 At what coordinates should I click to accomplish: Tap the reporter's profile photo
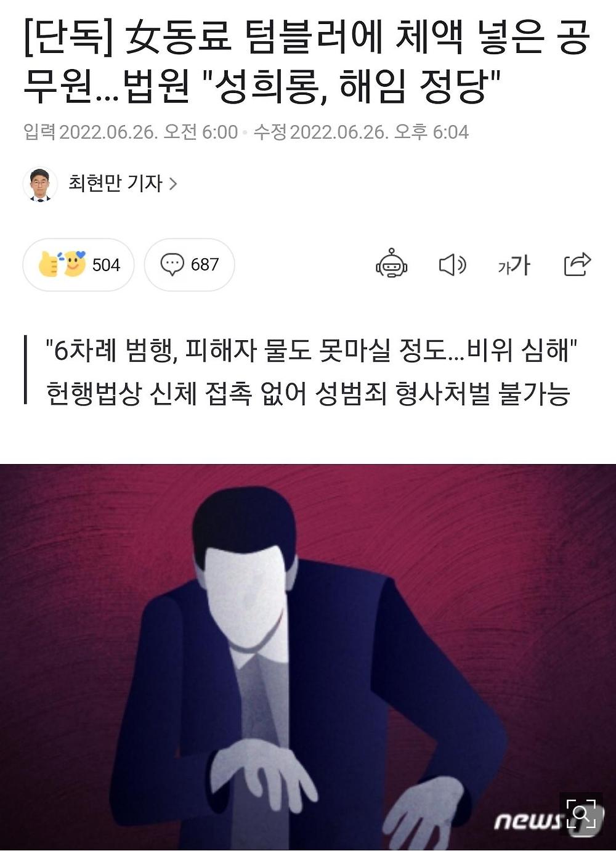pos(40,184)
